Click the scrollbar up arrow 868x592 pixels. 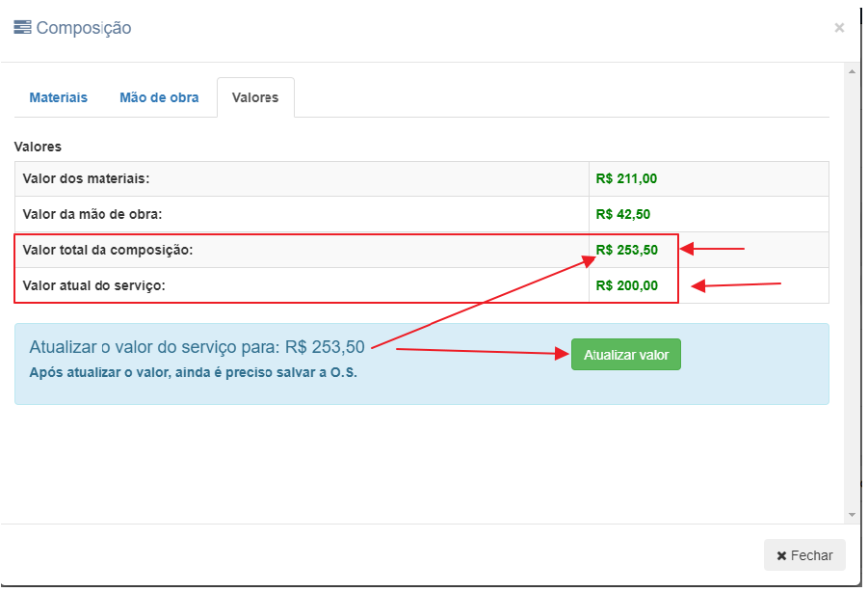[x=852, y=71]
